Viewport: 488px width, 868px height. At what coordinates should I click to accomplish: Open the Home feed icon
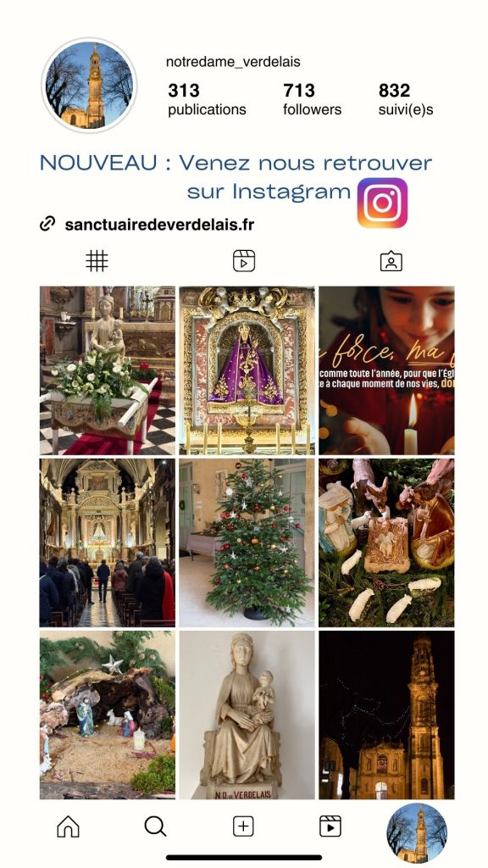[x=68, y=826]
